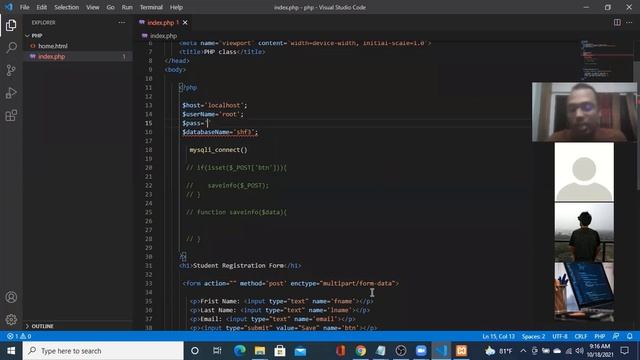Viewport: 640px width, 360px height.
Task: Open Office icon on taskbar
Action: point(340,351)
